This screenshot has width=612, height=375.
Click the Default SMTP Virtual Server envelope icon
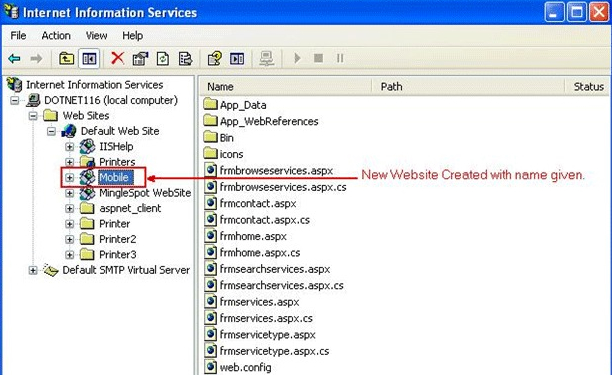click(x=51, y=270)
